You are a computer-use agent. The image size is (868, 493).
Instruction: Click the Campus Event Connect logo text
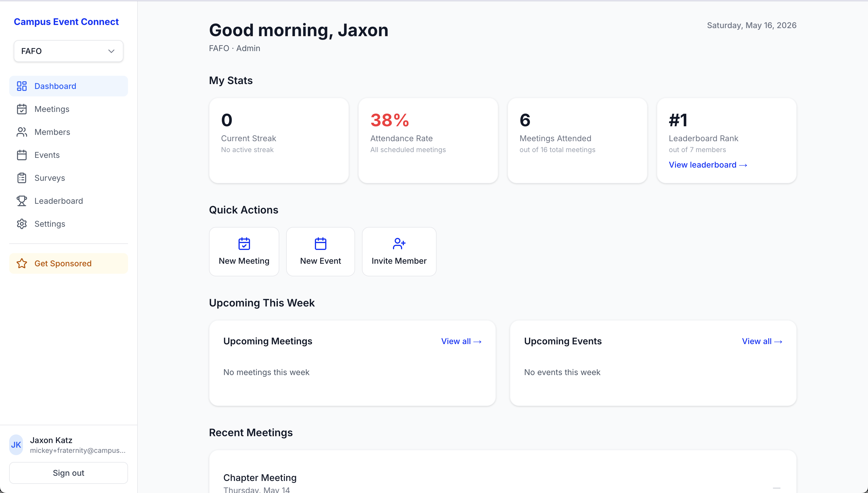(66, 22)
